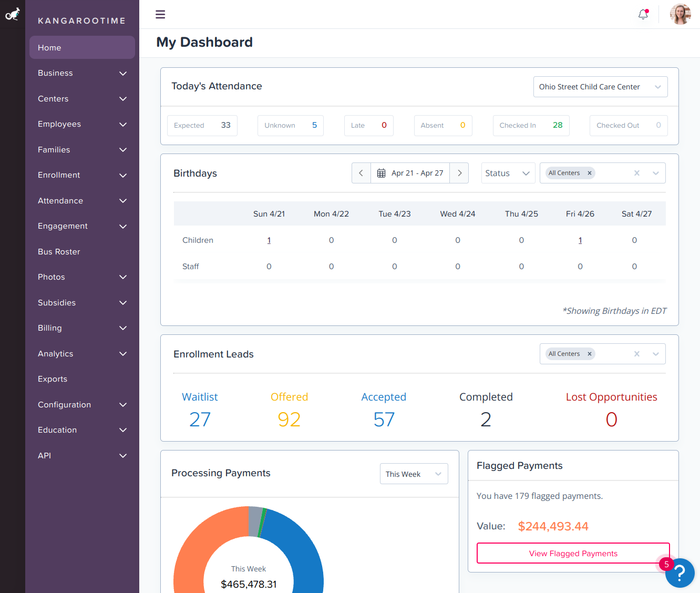700x593 pixels.
Task: Expand the Business menu chevron
Action: [123, 73]
